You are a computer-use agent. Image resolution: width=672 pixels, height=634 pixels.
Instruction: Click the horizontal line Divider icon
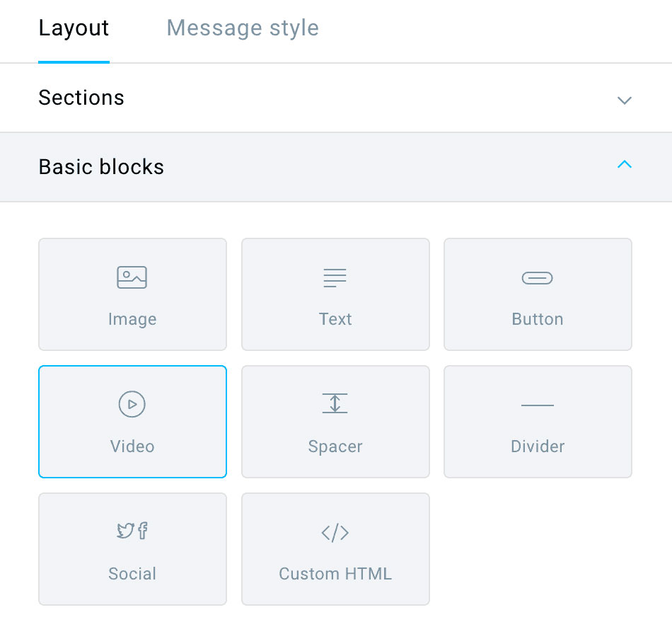pyautogui.click(x=538, y=405)
